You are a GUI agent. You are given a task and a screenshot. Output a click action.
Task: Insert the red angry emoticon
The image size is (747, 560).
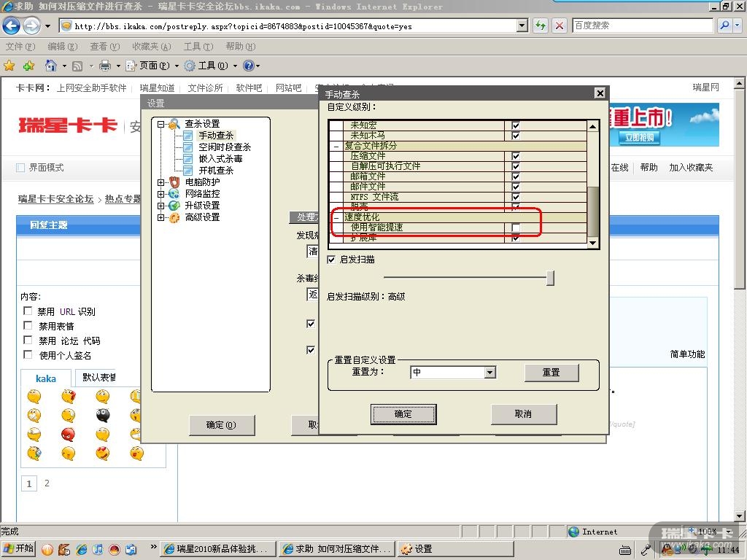tap(68, 435)
